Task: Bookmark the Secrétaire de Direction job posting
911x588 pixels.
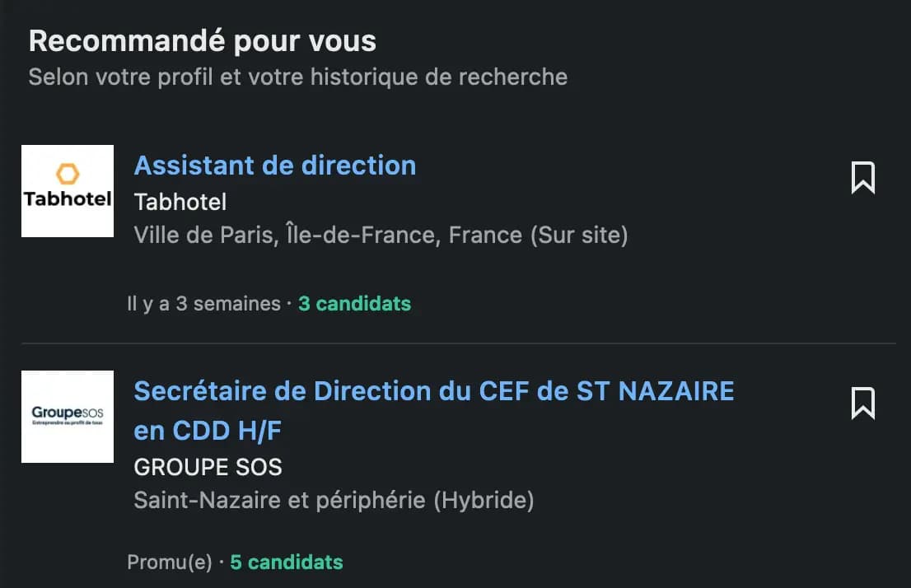Action: 862,403
